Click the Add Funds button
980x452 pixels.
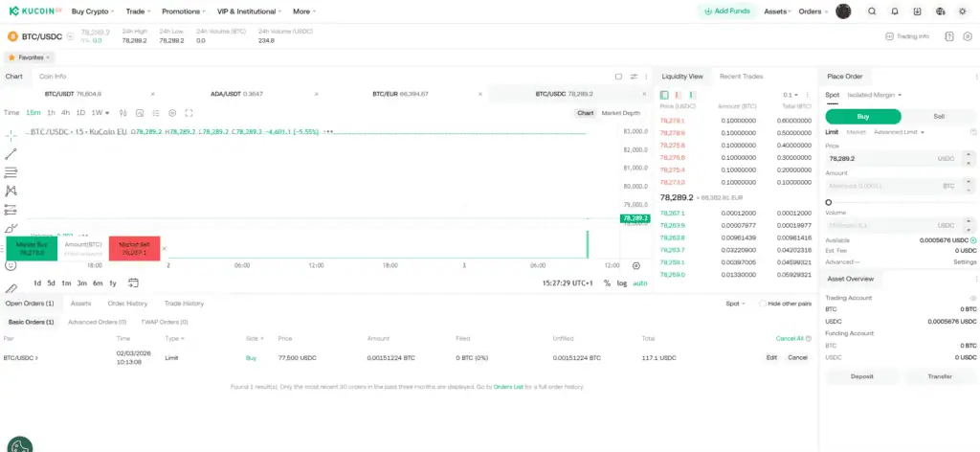pyautogui.click(x=727, y=11)
